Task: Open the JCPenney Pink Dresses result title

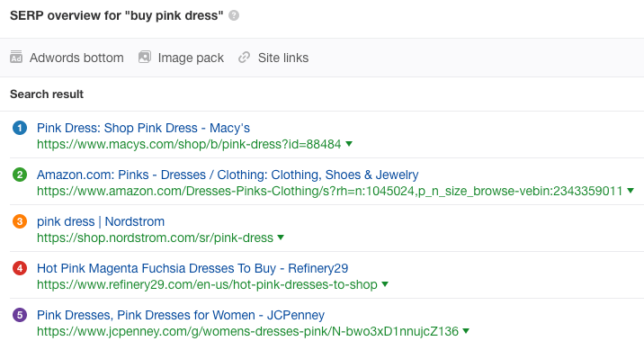Action: [x=181, y=315]
